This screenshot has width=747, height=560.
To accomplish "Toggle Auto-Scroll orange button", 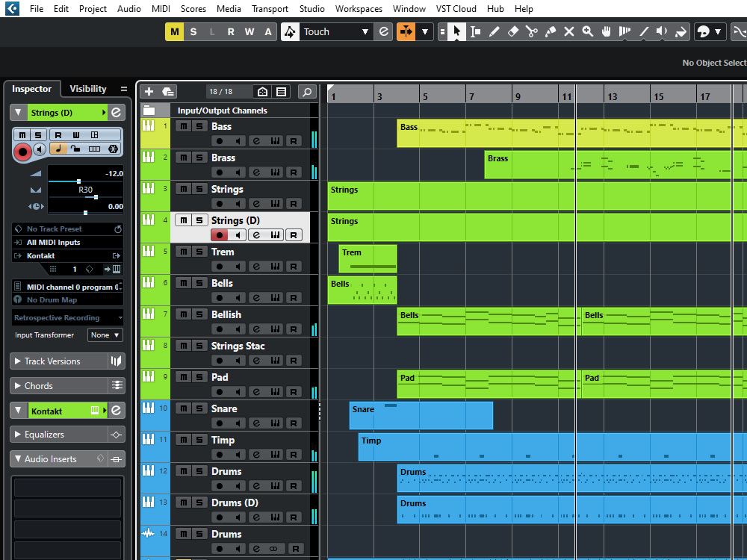I will [406, 31].
